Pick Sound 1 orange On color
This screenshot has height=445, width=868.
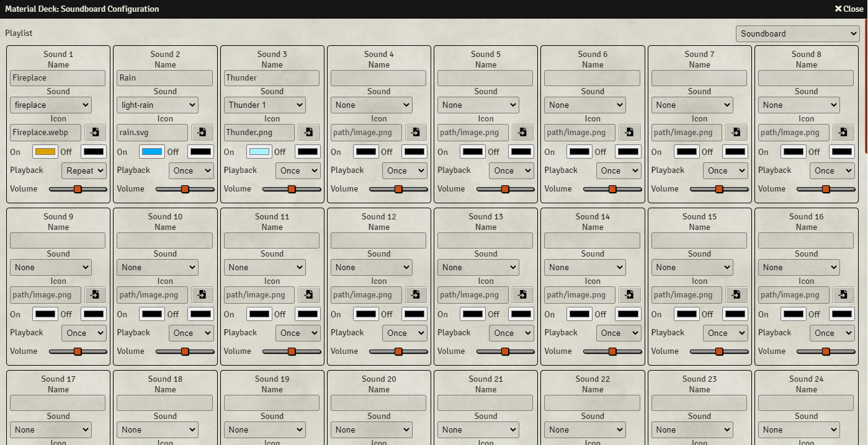point(45,152)
